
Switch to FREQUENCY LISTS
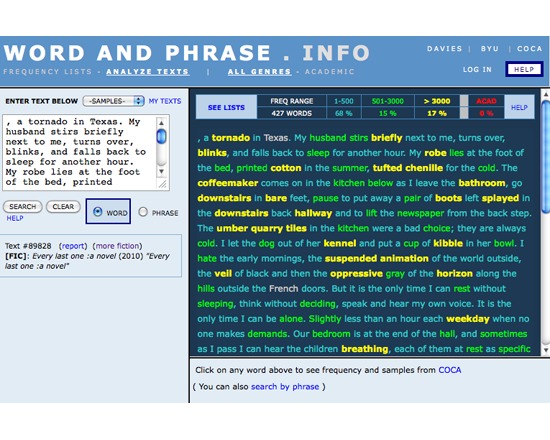pos(47,72)
